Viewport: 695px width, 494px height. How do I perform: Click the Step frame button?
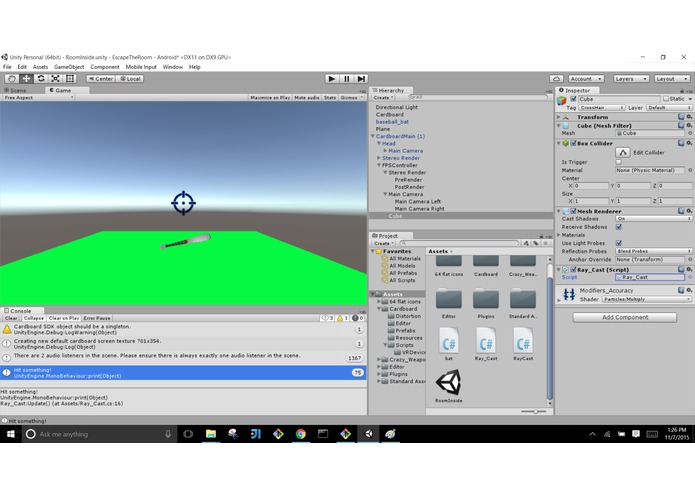(x=361, y=78)
